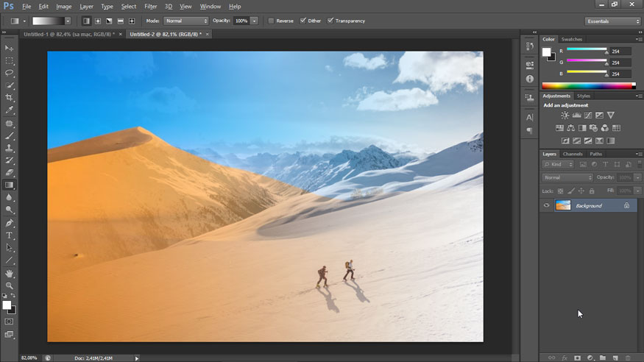Screen dimensions: 644x362
Task: Uncheck the Dither option
Action: coord(303,21)
